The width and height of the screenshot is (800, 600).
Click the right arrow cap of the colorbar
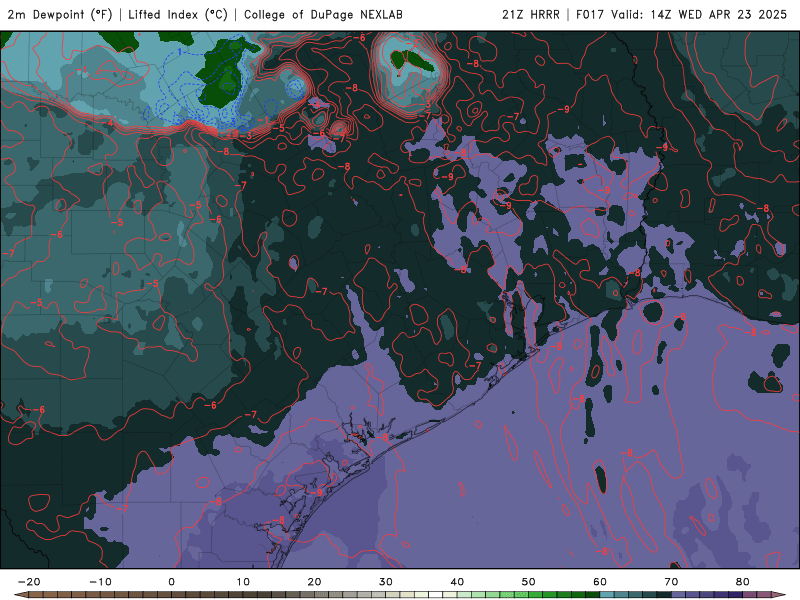(x=779, y=595)
